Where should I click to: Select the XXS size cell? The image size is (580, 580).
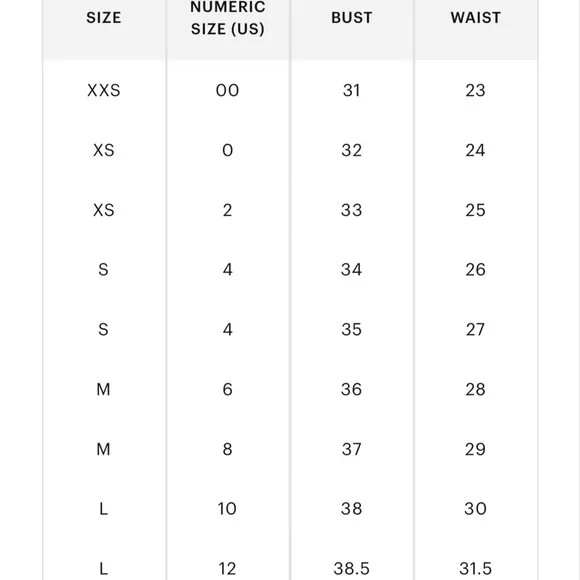coord(104,90)
